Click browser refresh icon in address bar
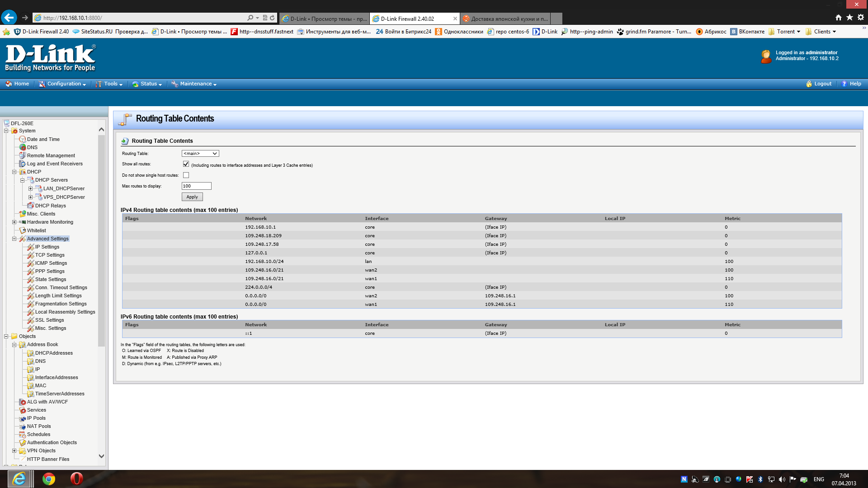The image size is (868, 488). point(272,18)
